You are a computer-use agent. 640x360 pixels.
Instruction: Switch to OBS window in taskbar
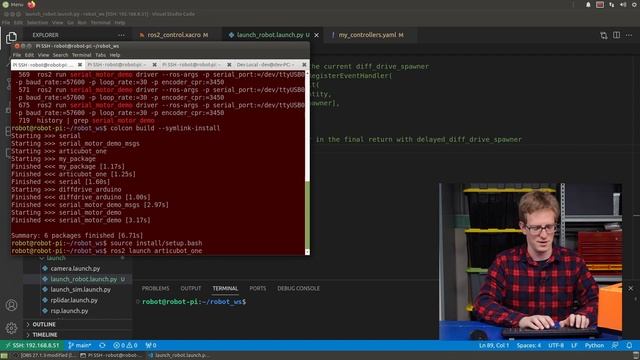pos(44,356)
